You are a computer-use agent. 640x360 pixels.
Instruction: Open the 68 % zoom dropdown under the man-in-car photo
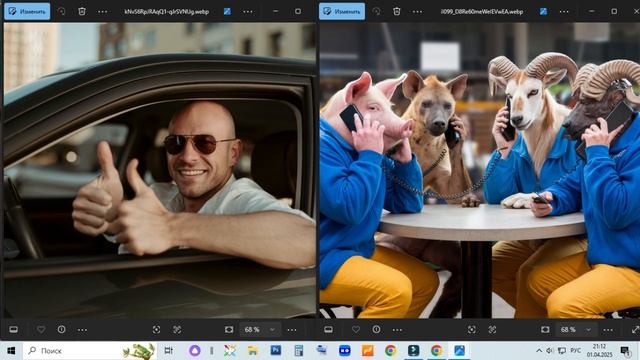point(260,329)
